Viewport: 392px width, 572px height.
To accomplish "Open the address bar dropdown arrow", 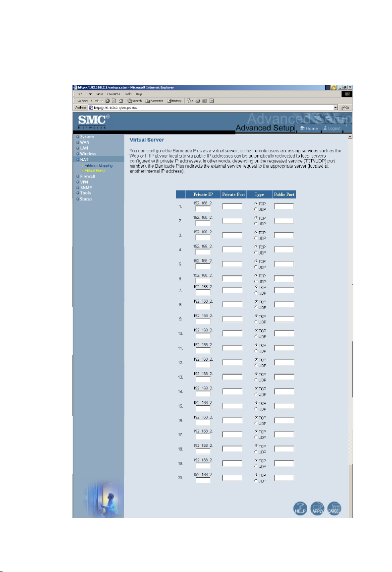I will [x=336, y=108].
